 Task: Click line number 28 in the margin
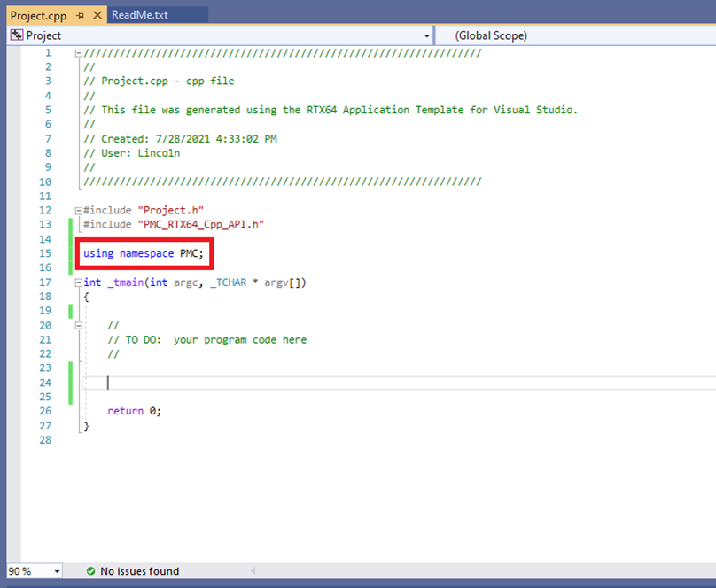[46, 440]
